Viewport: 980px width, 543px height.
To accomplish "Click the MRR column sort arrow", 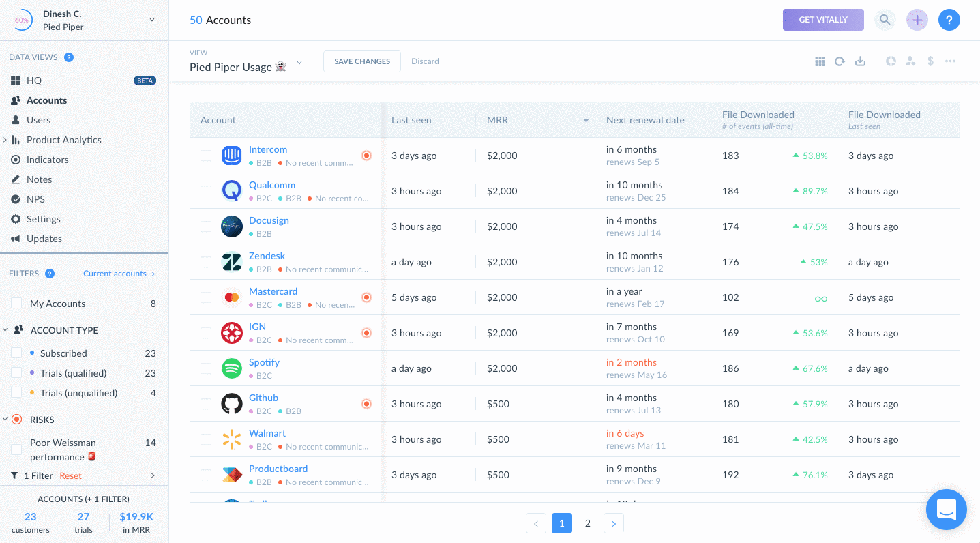I will [x=586, y=121].
